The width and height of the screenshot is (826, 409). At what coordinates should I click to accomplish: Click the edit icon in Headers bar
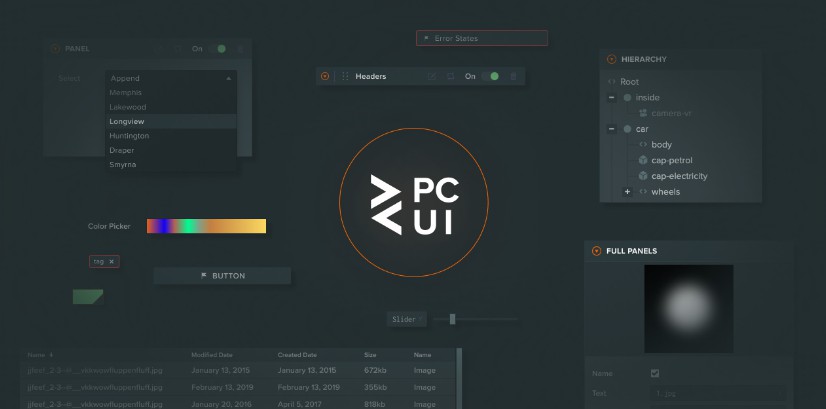[x=432, y=76]
